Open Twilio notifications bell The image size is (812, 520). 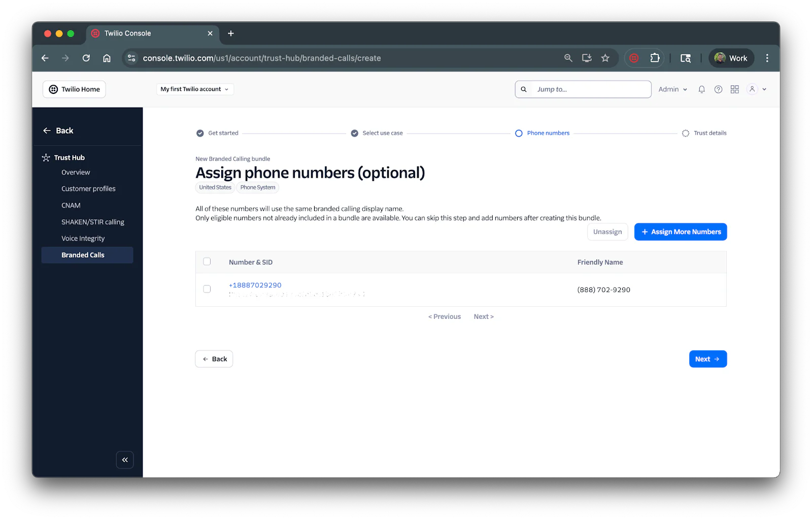tap(701, 89)
